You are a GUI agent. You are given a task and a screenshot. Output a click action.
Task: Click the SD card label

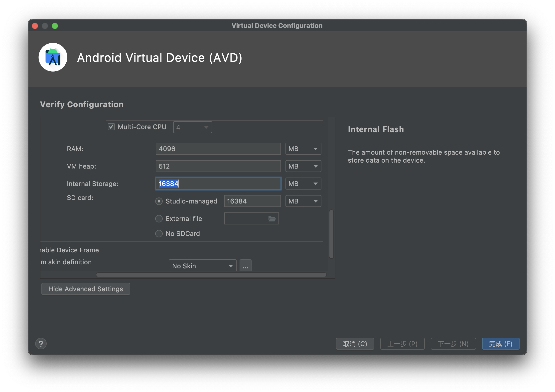pyautogui.click(x=80, y=198)
